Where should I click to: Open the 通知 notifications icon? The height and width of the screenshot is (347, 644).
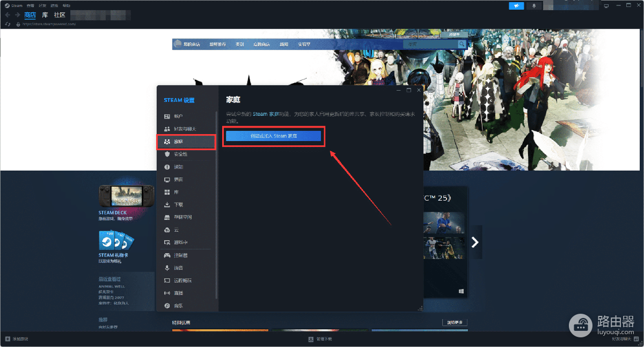(x=167, y=167)
